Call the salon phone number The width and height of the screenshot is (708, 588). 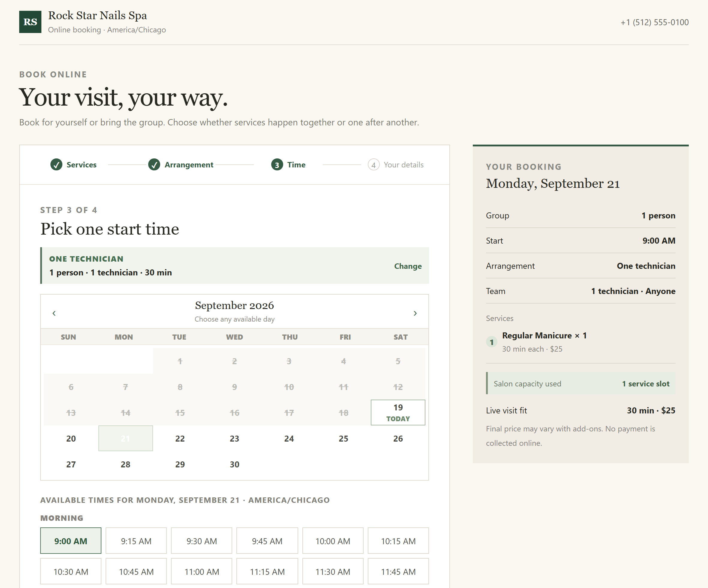[654, 22]
